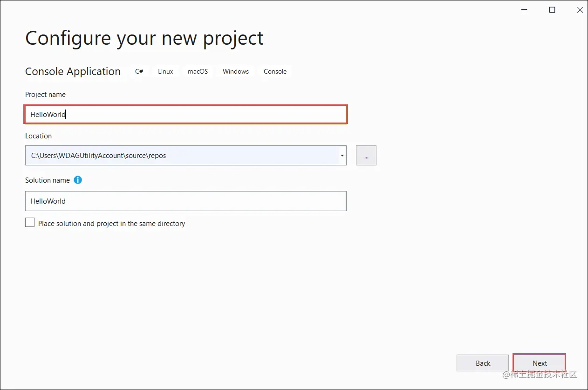Click the Project name label

tap(45, 94)
